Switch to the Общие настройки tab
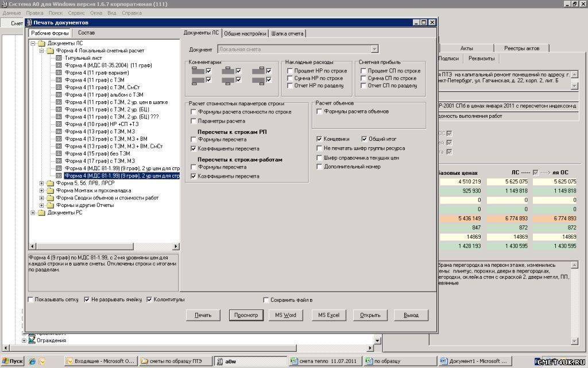This screenshot has height=368, width=588. click(x=245, y=33)
